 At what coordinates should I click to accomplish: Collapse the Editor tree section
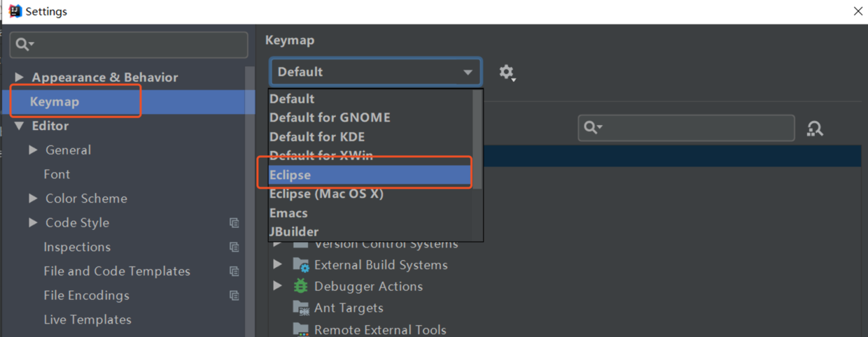coord(20,126)
